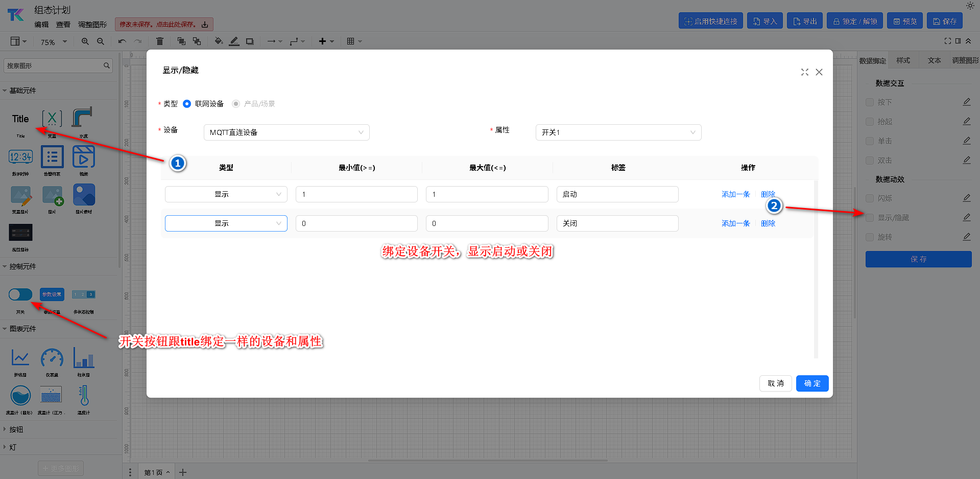Enable the 显示/隐藏 checkbox in right panel
Screen dimensions: 980x479
(870, 218)
